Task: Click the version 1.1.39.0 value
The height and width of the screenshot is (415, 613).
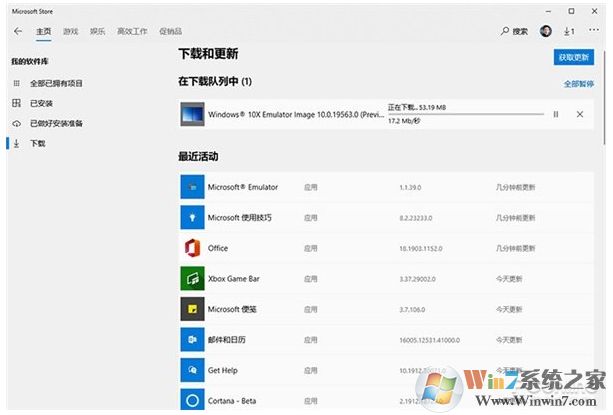Action: point(410,188)
